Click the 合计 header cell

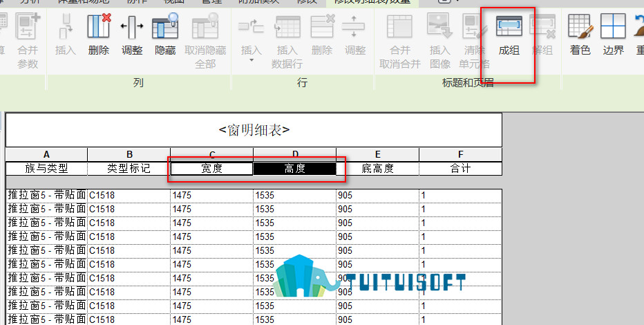pyautogui.click(x=460, y=169)
